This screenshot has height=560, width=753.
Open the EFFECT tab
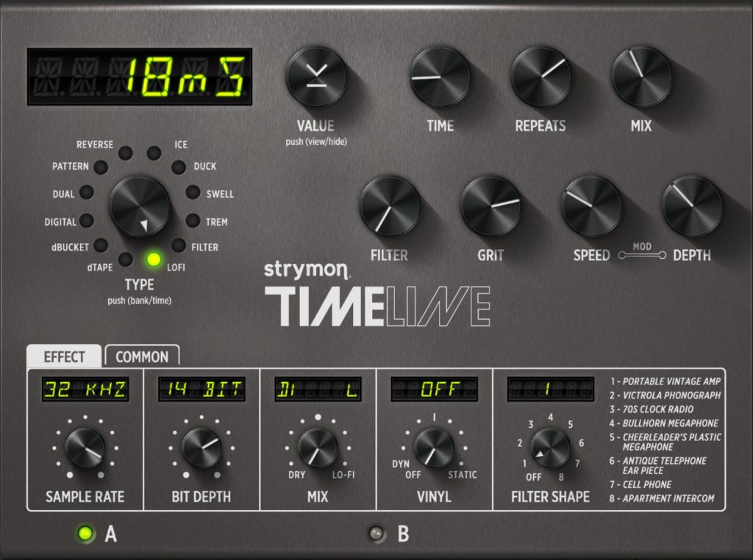coord(63,357)
